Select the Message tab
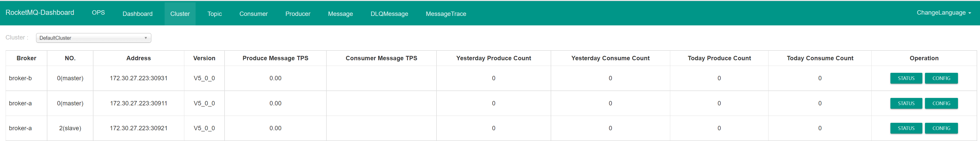The image size is (980, 141). [340, 14]
